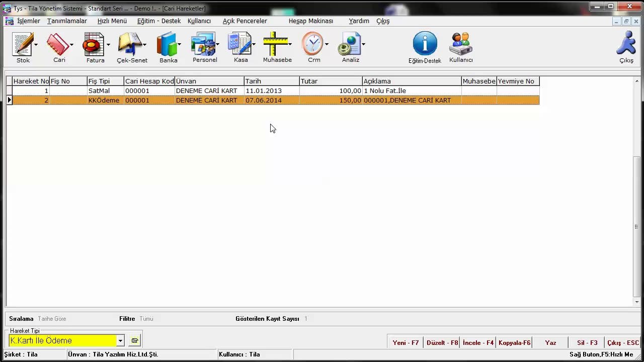Click the 150,00 amount cell
This screenshot has width=644, height=362.
[x=331, y=101]
